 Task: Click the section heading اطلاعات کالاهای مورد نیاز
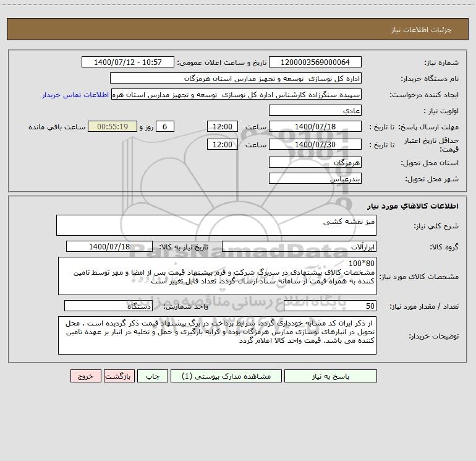[413, 206]
